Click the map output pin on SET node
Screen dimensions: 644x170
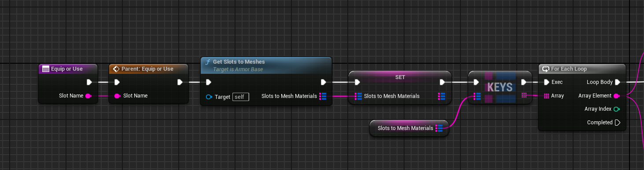[442, 96]
